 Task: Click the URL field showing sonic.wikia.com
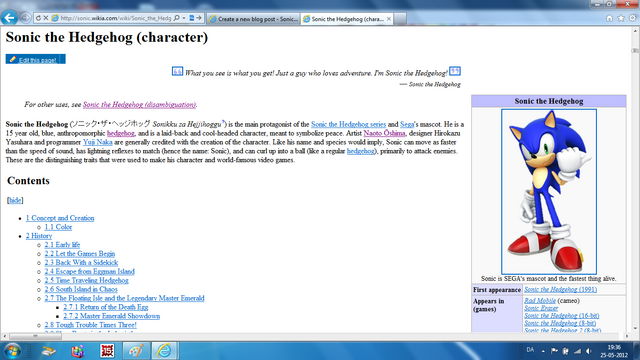click(x=116, y=18)
